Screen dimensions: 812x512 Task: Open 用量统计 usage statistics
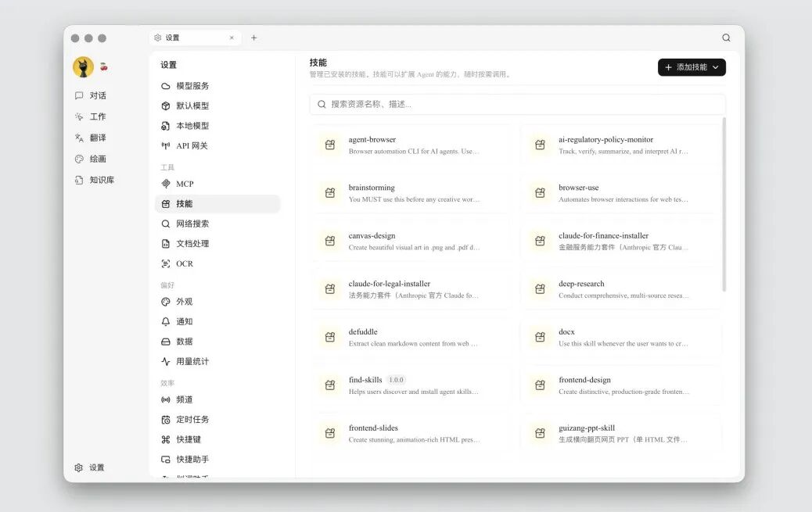tap(217, 361)
